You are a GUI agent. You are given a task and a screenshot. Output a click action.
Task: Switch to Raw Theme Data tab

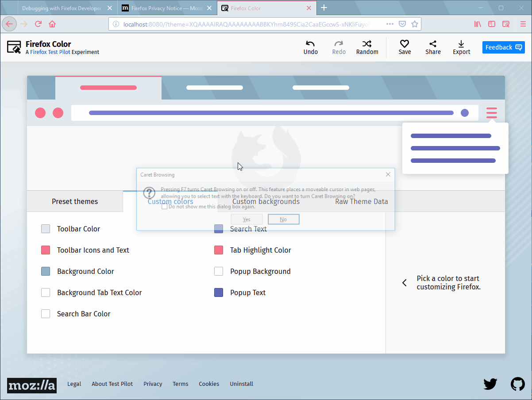tap(362, 201)
